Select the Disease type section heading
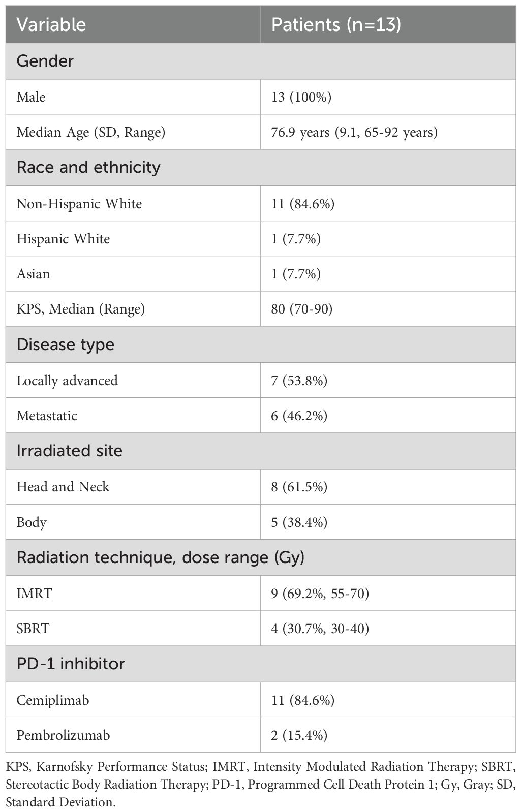The height and width of the screenshot is (812, 522). (66, 345)
